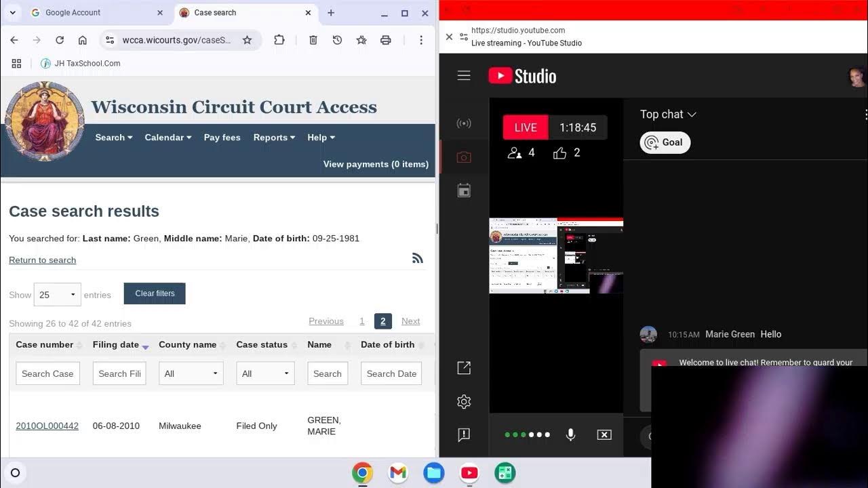This screenshot has width=868, height=488.
Task: Expand the Search menu
Action: [x=114, y=138]
